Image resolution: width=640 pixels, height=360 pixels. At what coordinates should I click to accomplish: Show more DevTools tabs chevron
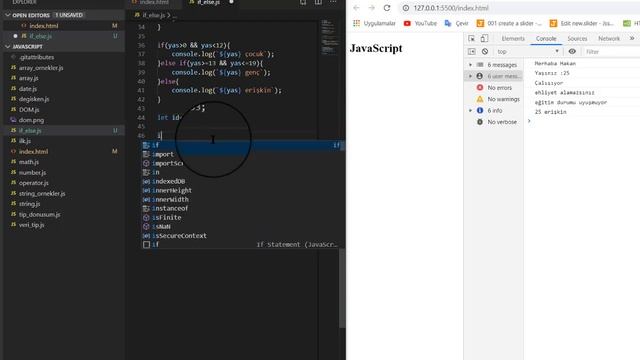coord(632,38)
